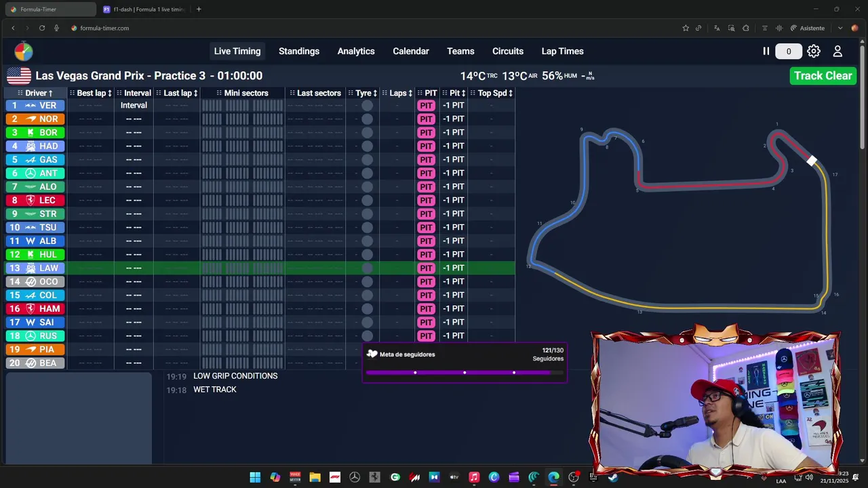Screen dimensions: 868x488
Task: Open the translate page icon
Action: point(717,28)
